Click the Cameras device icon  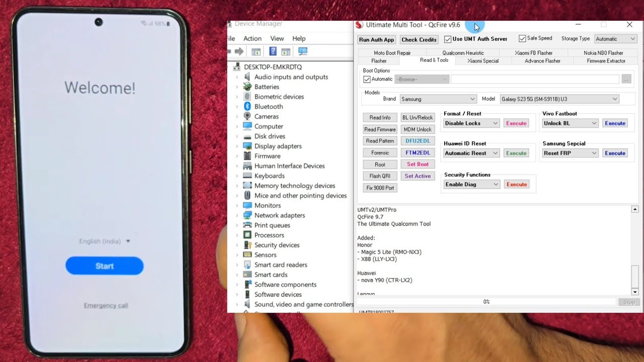pos(247,116)
